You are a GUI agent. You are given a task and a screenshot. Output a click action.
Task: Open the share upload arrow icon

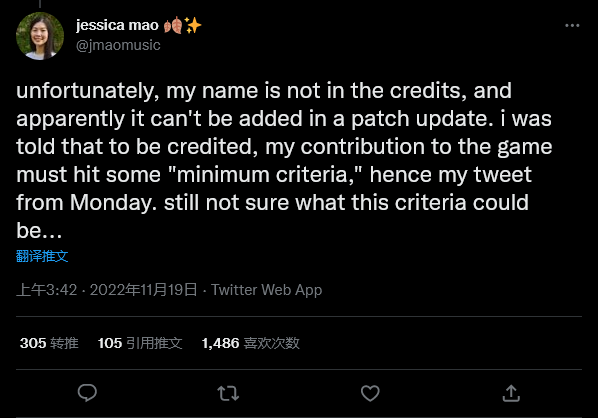point(511,393)
